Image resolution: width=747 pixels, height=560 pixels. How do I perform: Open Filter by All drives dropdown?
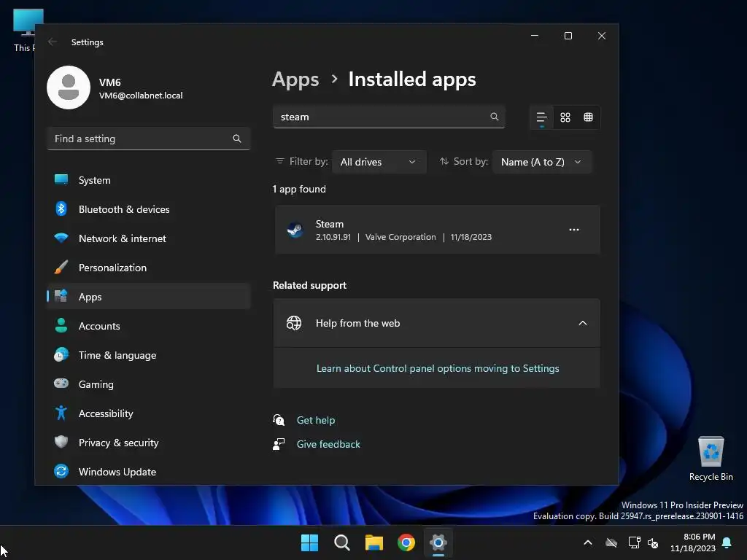tap(379, 162)
